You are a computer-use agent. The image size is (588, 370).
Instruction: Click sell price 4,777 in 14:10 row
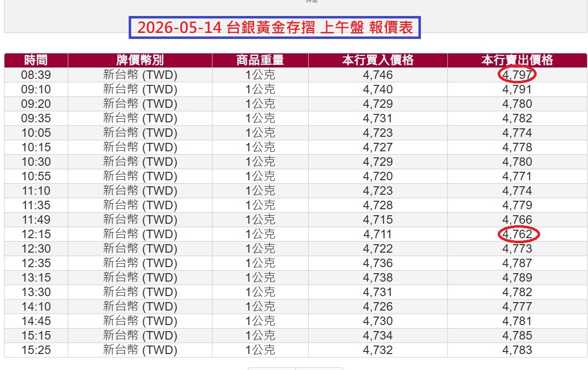point(517,307)
